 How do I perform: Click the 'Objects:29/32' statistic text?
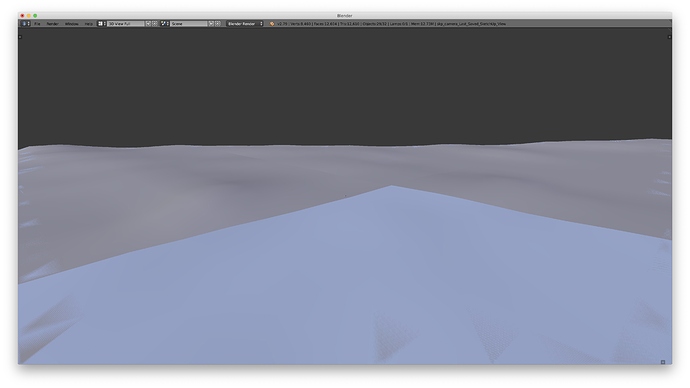(x=375, y=24)
